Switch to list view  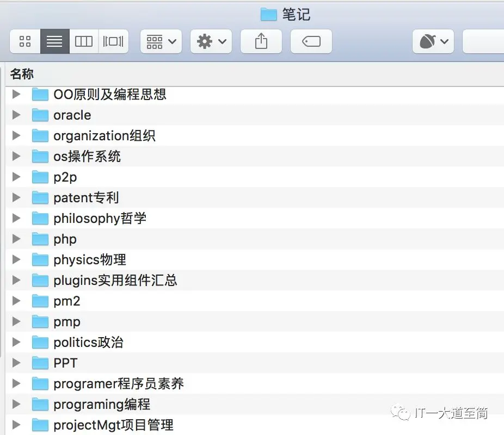[x=54, y=41]
